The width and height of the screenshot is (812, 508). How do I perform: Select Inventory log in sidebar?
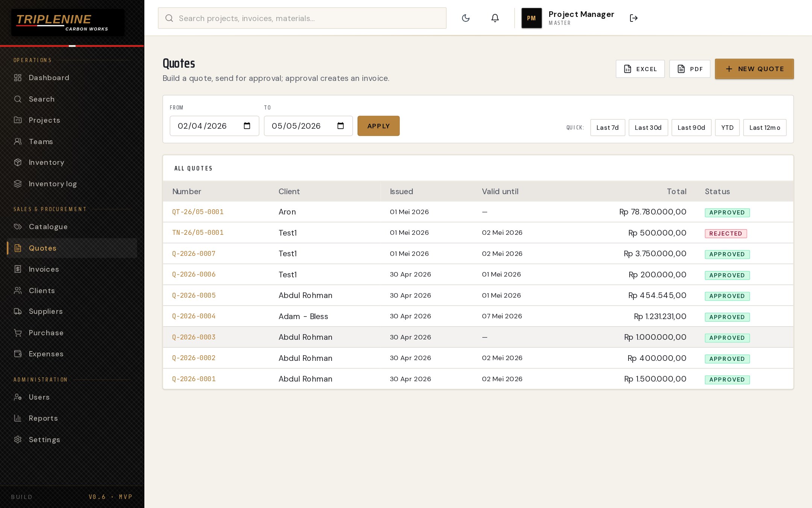pyautogui.click(x=72, y=184)
